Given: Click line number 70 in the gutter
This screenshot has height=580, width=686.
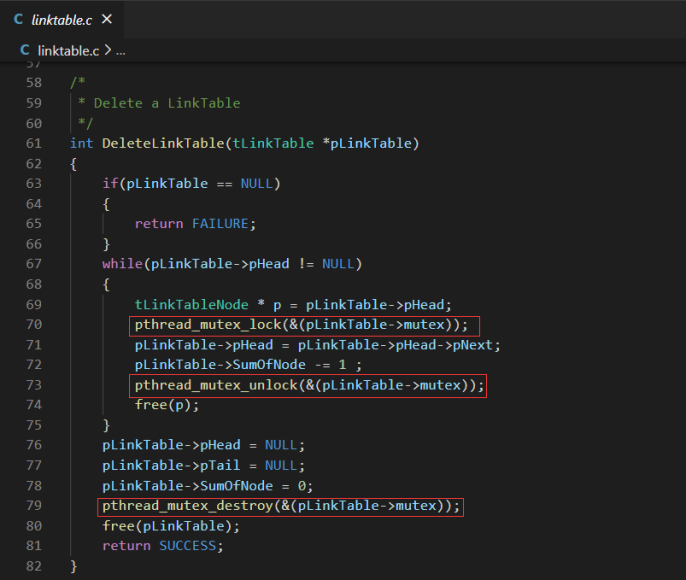Looking at the screenshot, I should 34,325.
